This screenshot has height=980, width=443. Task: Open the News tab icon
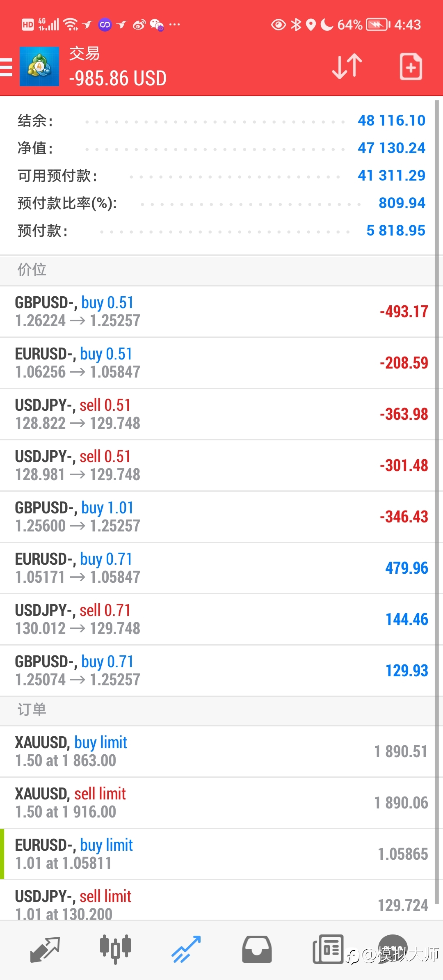[328, 950]
